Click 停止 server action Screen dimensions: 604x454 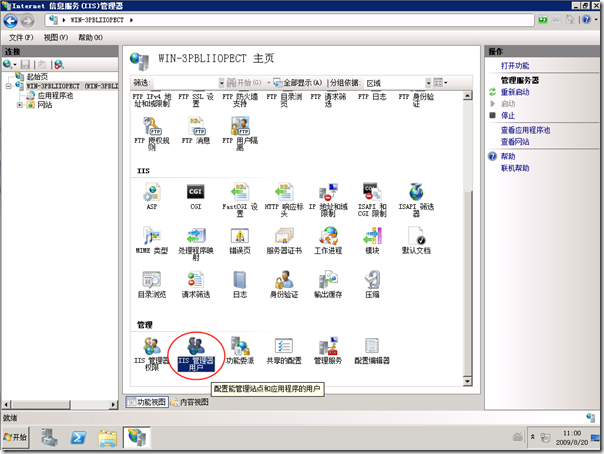[x=508, y=116]
